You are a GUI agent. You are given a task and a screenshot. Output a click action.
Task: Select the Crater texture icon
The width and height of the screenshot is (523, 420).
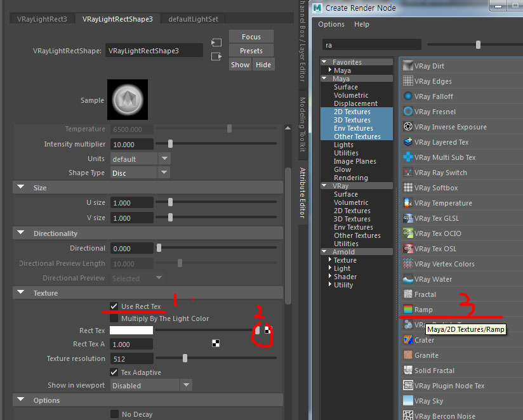click(407, 339)
